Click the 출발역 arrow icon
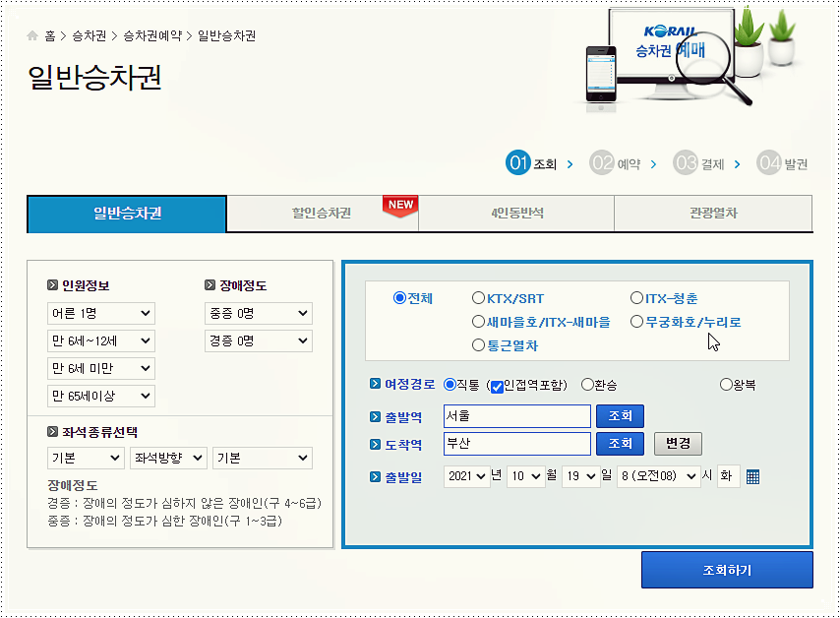840x618 pixels. [375, 417]
